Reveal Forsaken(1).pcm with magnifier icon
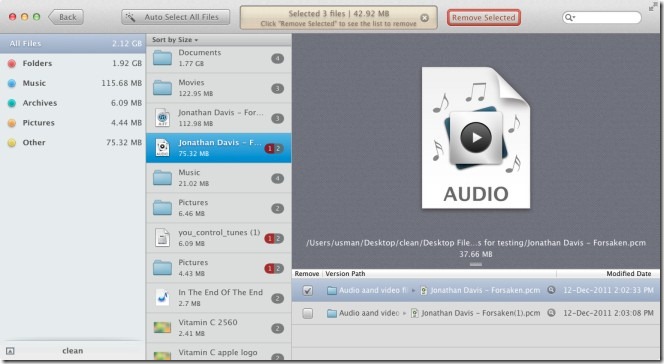Image resolution: width=664 pixels, height=364 pixels. [x=551, y=313]
